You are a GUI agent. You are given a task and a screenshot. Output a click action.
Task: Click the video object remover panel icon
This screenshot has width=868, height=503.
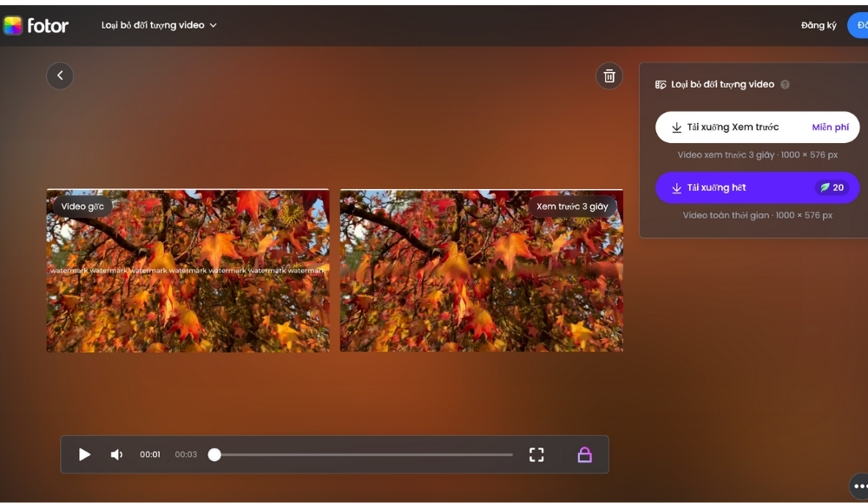pyautogui.click(x=661, y=85)
